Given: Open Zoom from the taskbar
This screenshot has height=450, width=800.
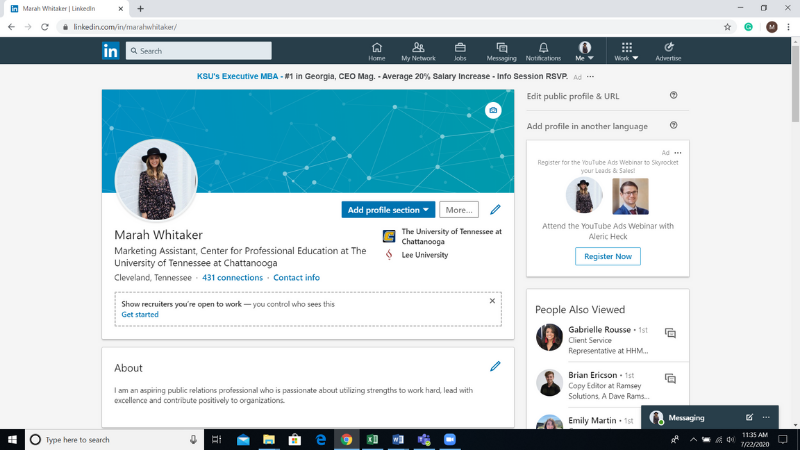Looking at the screenshot, I should pyautogui.click(x=449, y=439).
